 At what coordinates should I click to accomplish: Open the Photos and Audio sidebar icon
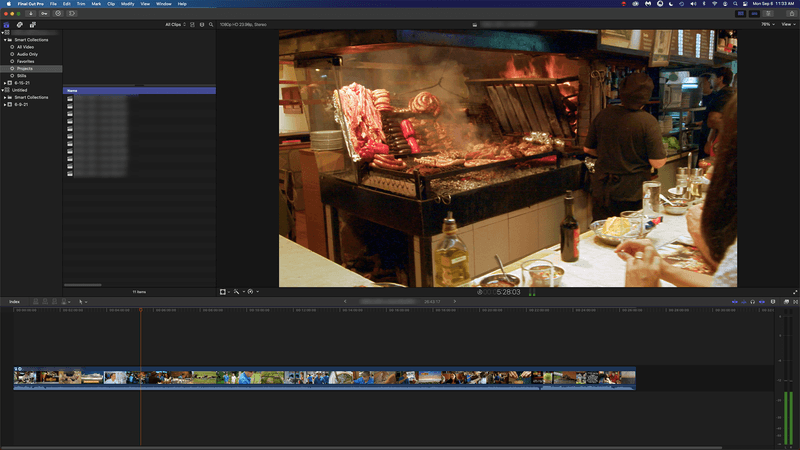click(x=19, y=24)
